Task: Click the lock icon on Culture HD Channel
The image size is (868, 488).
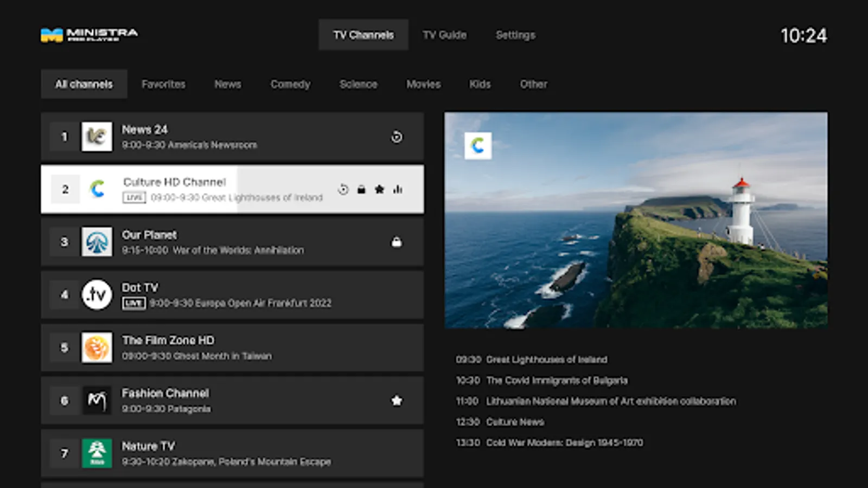Action: pyautogui.click(x=361, y=189)
